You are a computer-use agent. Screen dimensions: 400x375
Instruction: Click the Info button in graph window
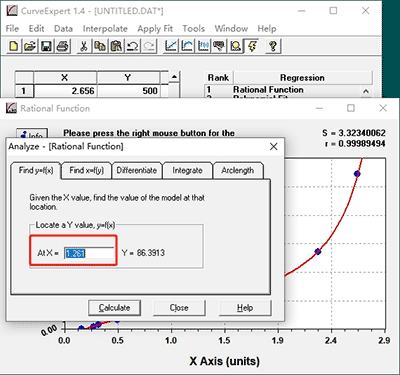coord(32,133)
